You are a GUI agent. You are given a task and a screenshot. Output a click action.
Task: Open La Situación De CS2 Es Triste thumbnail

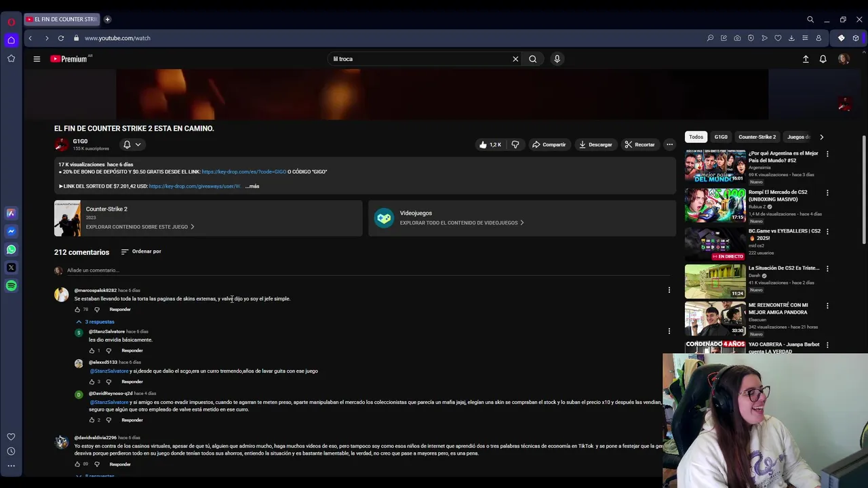[715, 281]
